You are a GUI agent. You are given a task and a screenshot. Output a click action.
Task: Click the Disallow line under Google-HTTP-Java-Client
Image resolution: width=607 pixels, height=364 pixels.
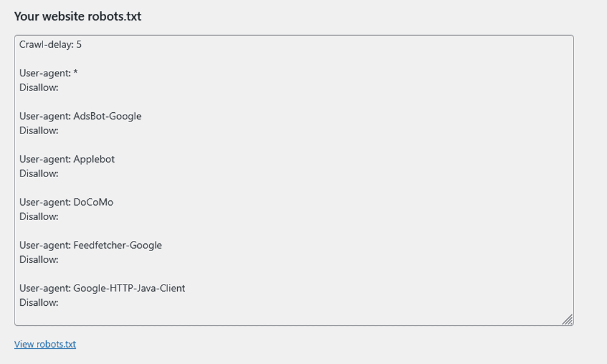point(39,303)
